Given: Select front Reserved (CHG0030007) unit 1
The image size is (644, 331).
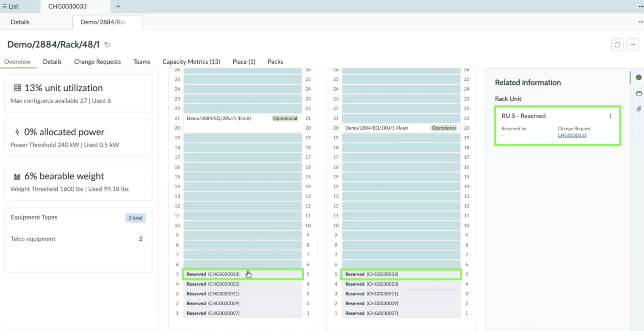Looking at the screenshot, I should point(243,313).
